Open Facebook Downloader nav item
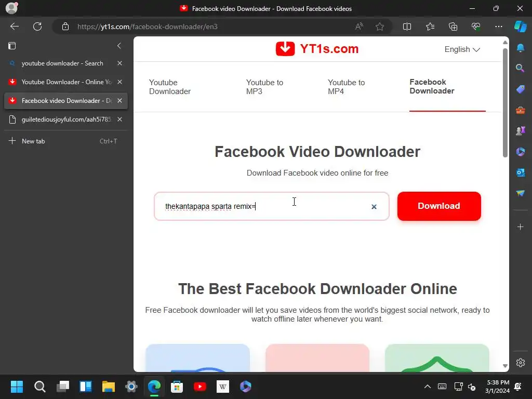Screen dimensions: 532x399 [x=432, y=87]
